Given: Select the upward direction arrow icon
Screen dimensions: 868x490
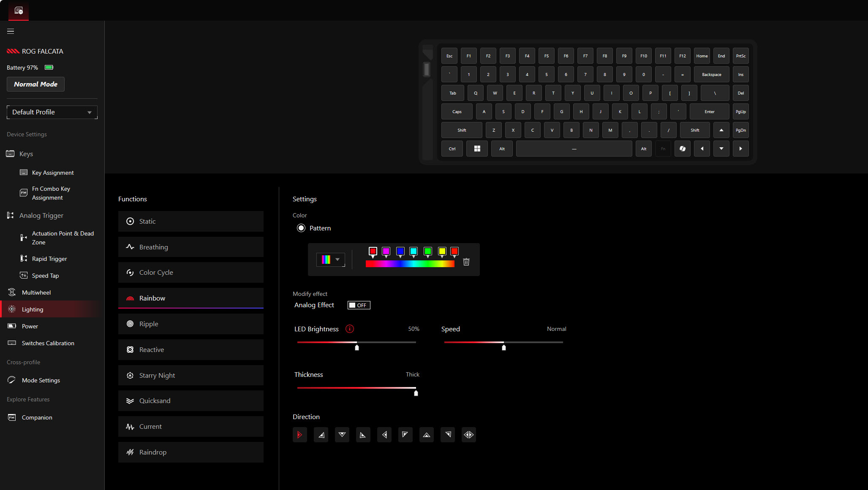Looking at the screenshot, I should pos(427,435).
